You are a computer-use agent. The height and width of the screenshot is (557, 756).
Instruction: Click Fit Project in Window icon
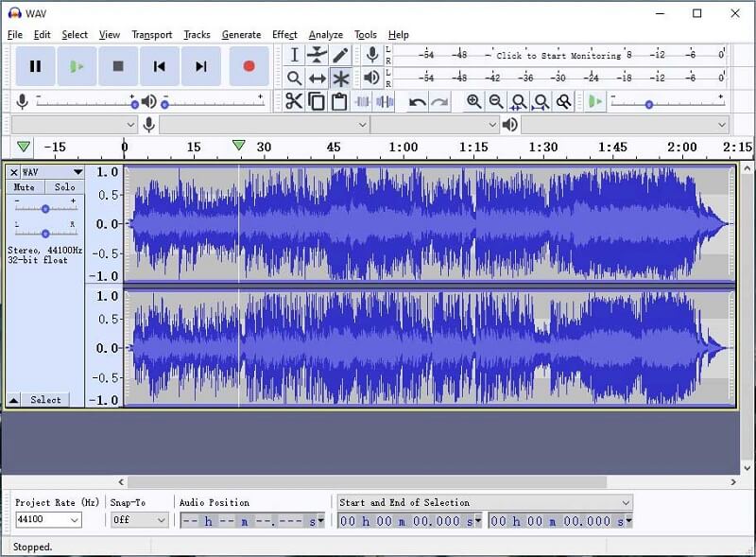coord(541,100)
